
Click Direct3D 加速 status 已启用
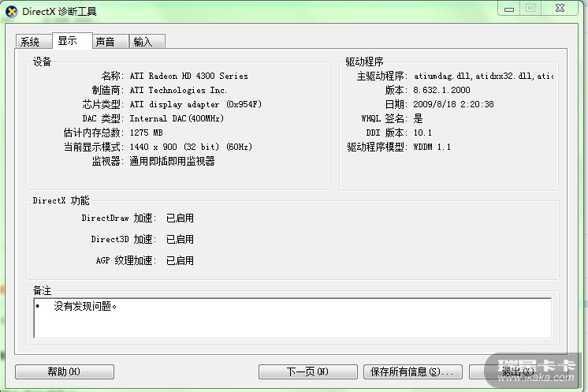tap(180, 239)
